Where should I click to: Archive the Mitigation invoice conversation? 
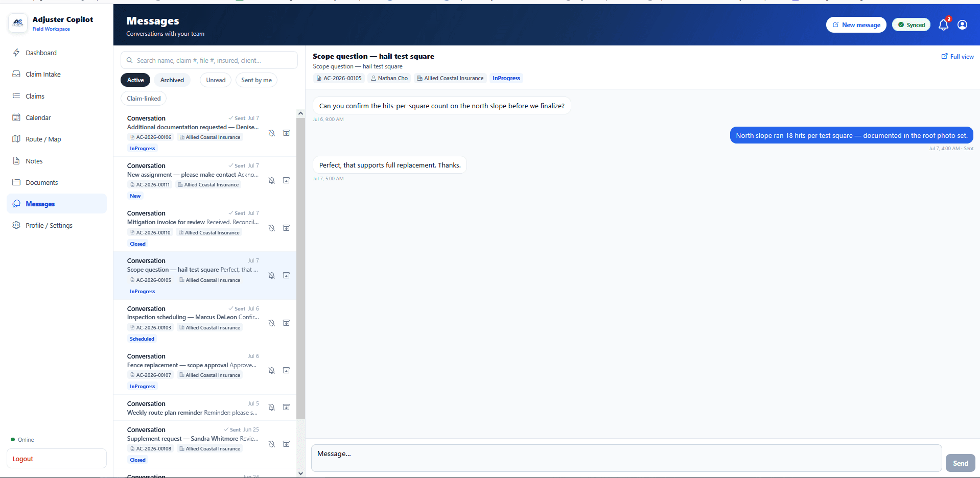[x=287, y=228]
